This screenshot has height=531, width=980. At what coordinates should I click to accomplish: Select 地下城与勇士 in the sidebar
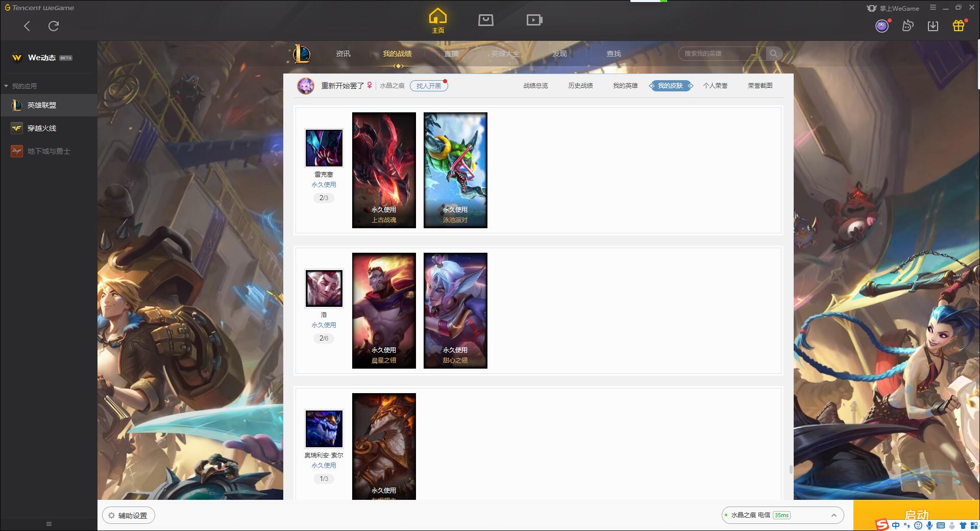pos(48,151)
